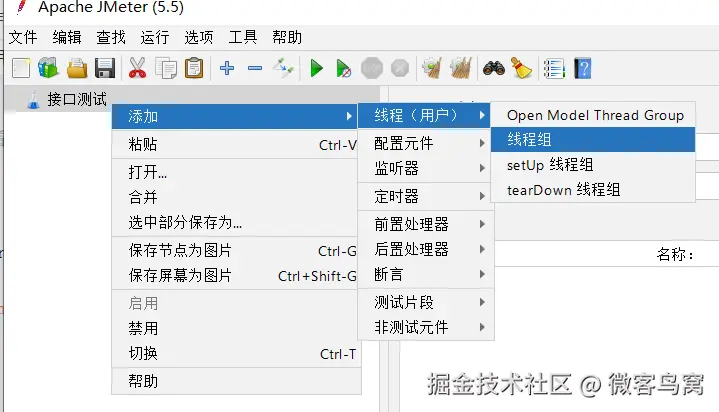Screen dimensions: 719x412
Task: Start the test with green play icon
Action: coord(316,68)
